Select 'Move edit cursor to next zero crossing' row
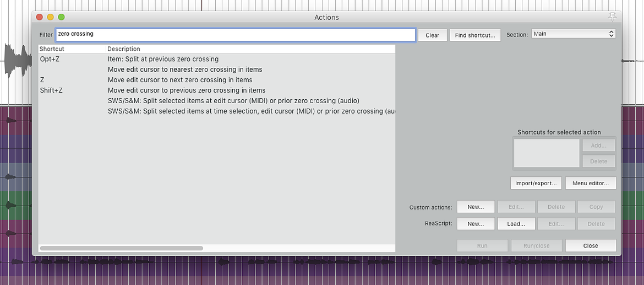This screenshot has height=285, width=644. pyautogui.click(x=217, y=80)
